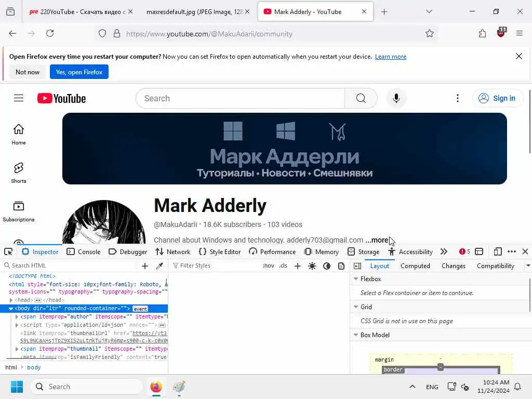Screen dimensions: 532x399
Task: Go back with the browser back arrow
Action: (x=12, y=33)
